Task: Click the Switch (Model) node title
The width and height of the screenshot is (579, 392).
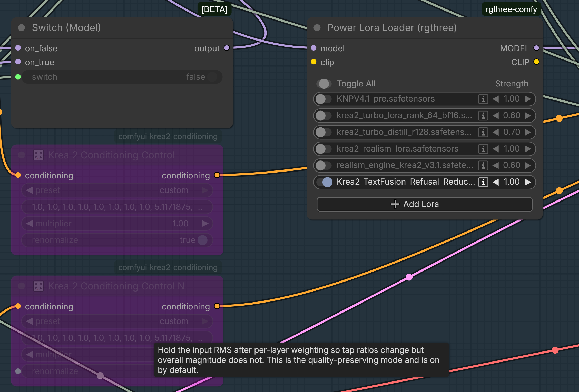Action: pos(66,28)
